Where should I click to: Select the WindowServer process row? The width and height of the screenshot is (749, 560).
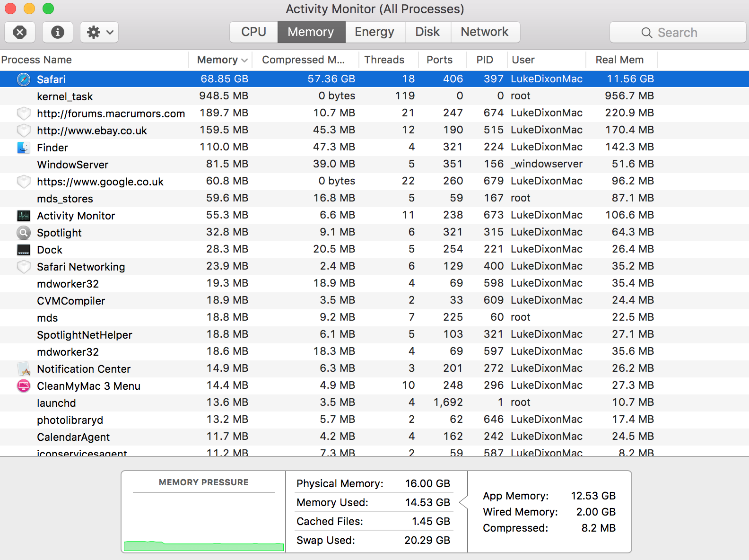point(374,165)
